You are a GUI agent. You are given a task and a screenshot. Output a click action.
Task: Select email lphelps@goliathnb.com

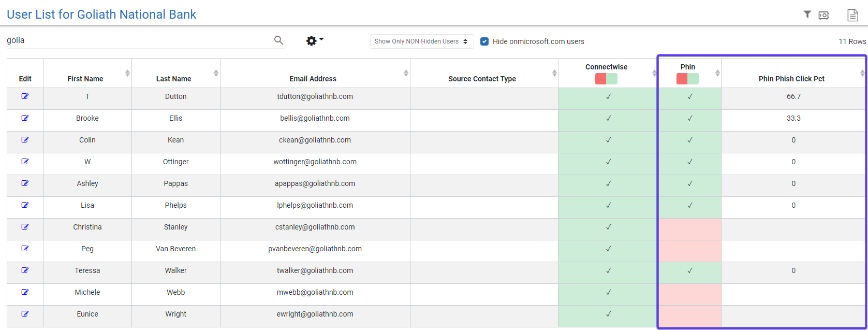pyautogui.click(x=315, y=205)
